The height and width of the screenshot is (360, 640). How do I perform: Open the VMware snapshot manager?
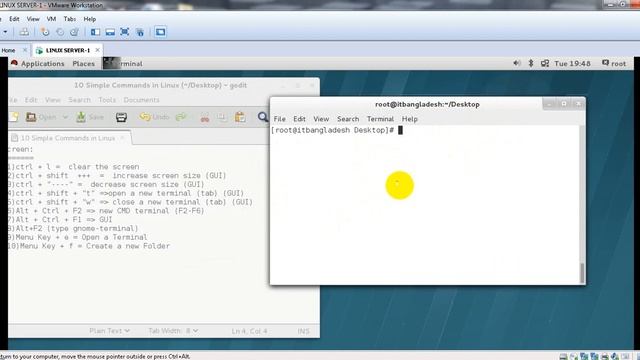74,32
